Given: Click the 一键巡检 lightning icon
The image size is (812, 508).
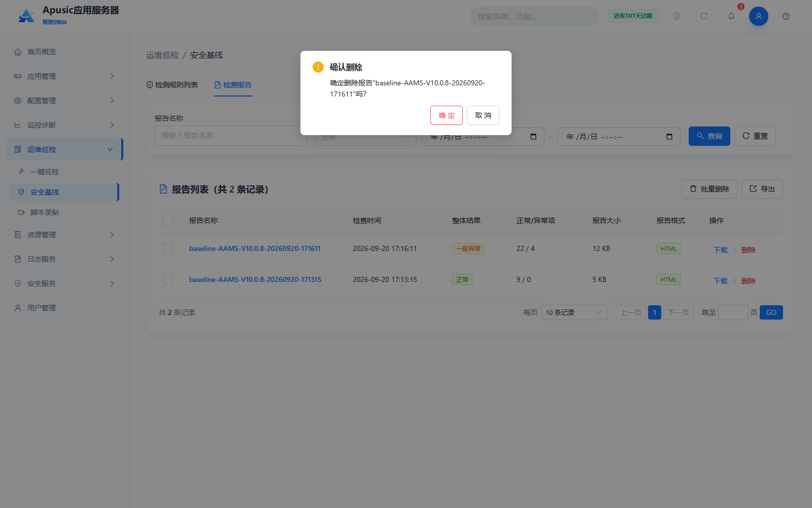Looking at the screenshot, I should tap(21, 172).
